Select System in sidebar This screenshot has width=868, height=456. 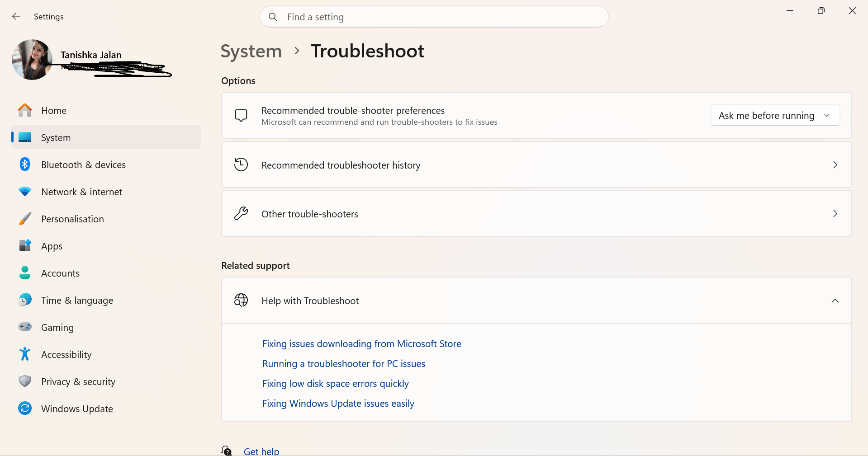(x=106, y=137)
